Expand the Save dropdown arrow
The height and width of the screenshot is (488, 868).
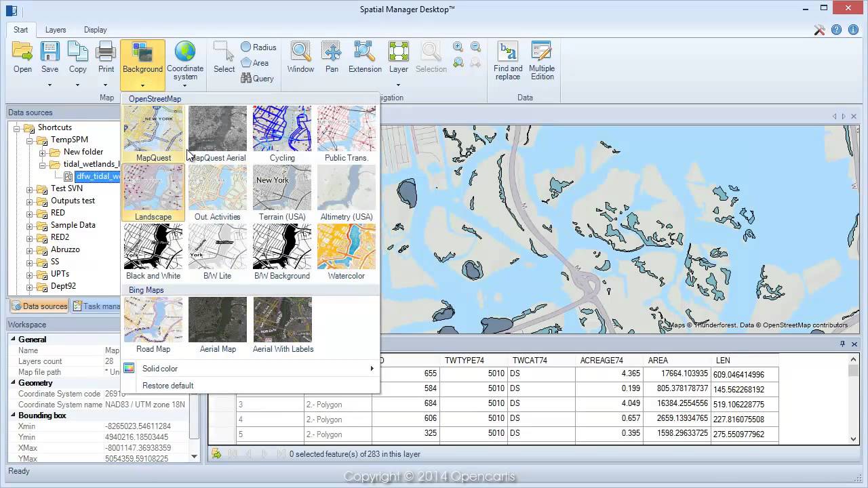pos(50,85)
